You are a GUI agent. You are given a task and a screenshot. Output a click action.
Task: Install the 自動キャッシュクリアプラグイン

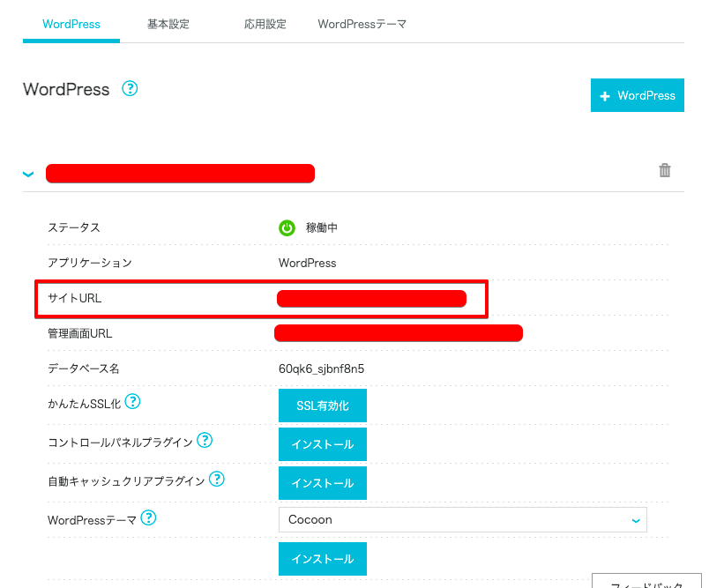point(323,483)
